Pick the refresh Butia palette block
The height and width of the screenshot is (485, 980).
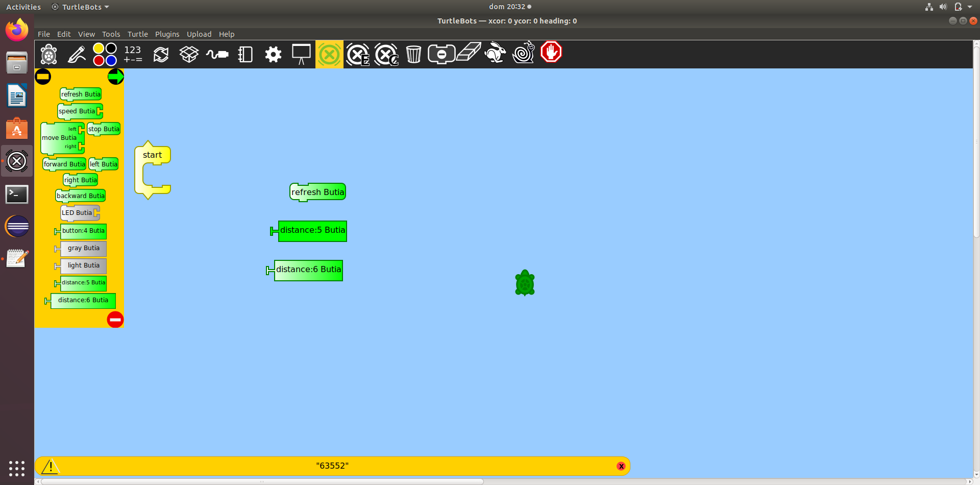pos(81,94)
